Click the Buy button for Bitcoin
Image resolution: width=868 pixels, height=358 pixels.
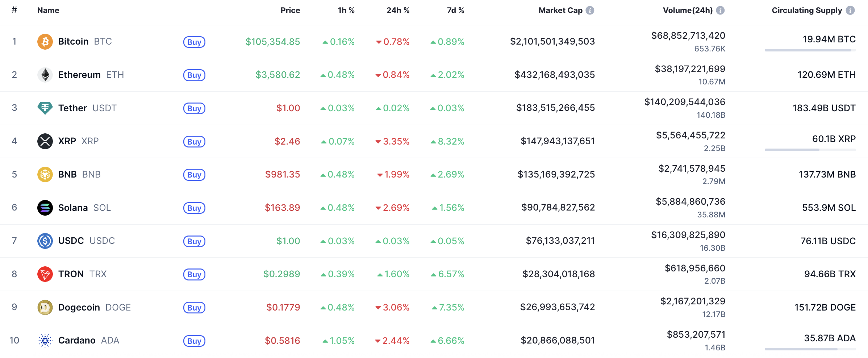[x=194, y=42]
